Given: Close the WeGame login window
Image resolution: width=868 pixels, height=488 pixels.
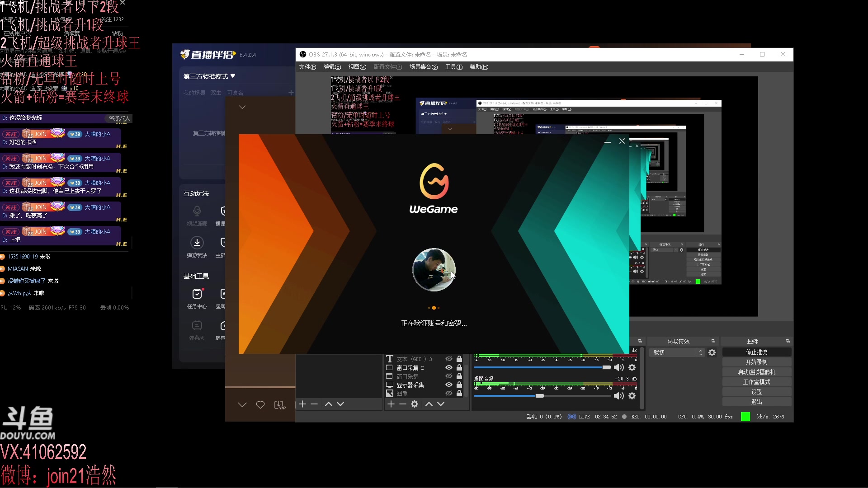Looking at the screenshot, I should 622,141.
